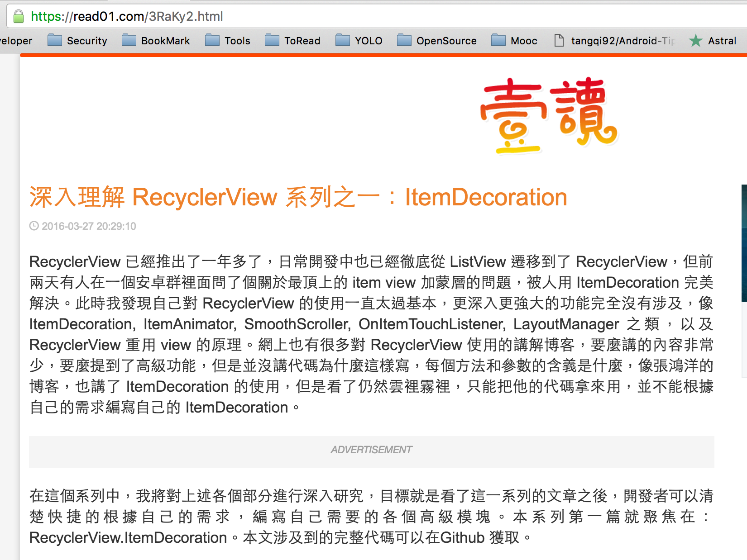The height and width of the screenshot is (560, 747).
Task: Click the YOLO folder icon
Action: click(x=343, y=41)
